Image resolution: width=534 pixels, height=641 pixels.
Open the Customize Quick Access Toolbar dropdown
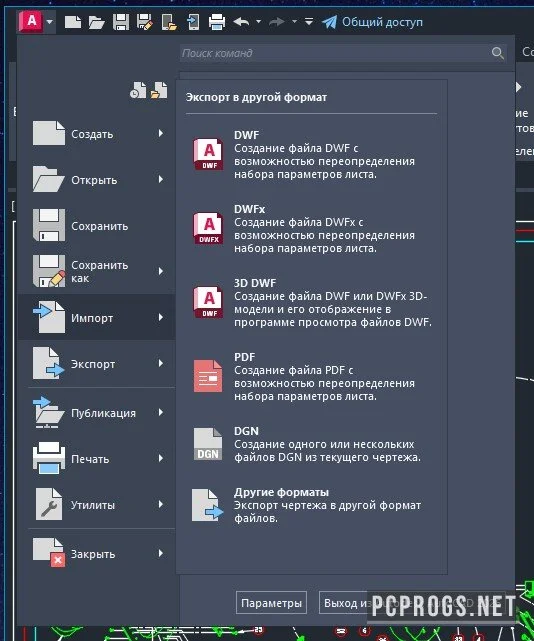point(309,21)
